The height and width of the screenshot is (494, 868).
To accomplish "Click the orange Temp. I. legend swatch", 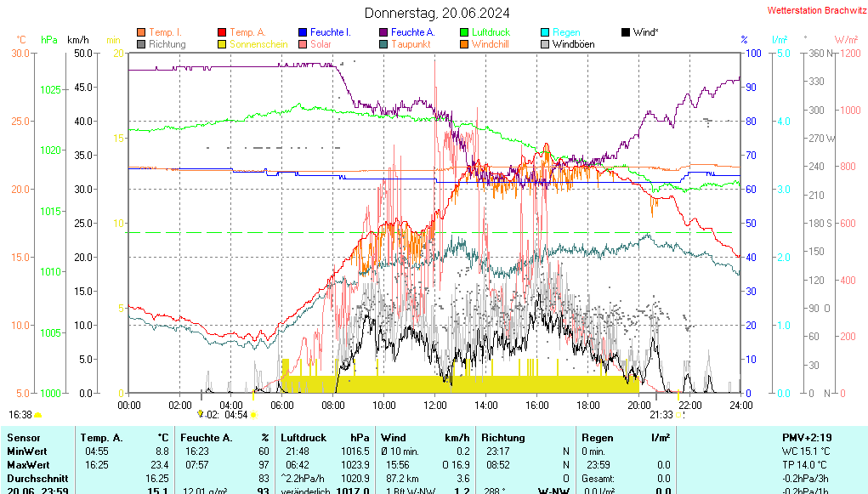I will [141, 32].
